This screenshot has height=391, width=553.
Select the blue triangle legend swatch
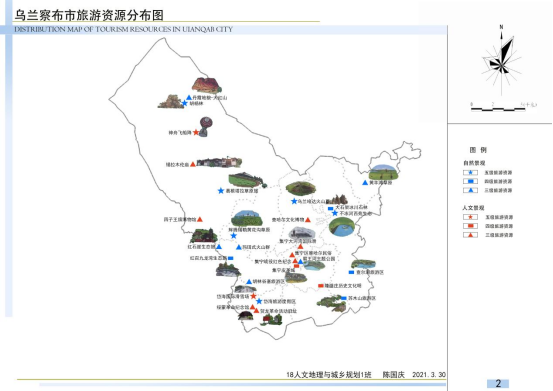[x=470, y=190]
